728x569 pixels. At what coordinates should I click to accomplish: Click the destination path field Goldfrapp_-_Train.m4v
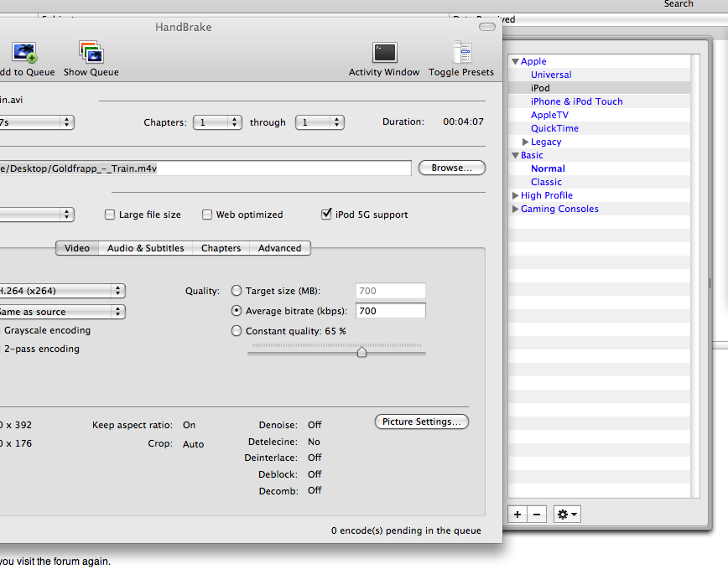tap(205, 168)
